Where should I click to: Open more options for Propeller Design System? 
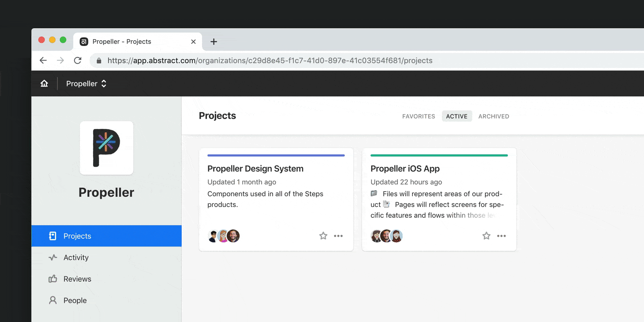coord(338,236)
